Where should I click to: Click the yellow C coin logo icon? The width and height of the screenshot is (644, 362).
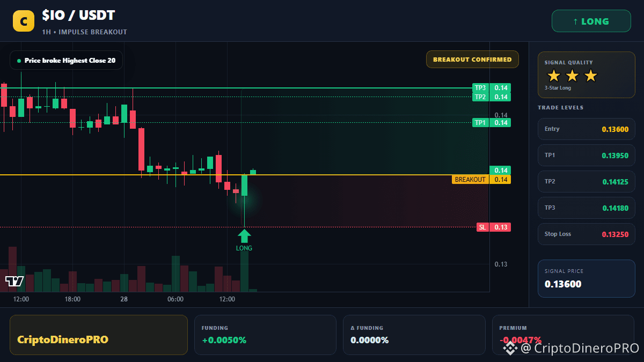tap(24, 21)
